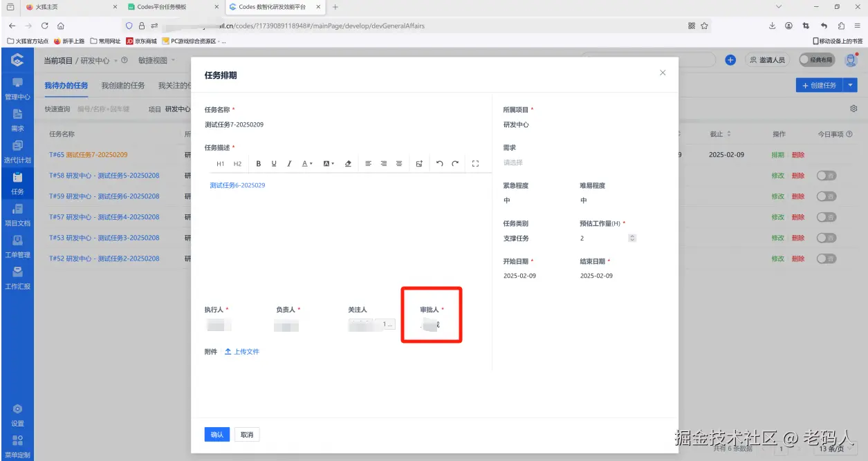Viewport: 868px width, 461px height.
Task: Open the font color picker
Action: pos(308,164)
